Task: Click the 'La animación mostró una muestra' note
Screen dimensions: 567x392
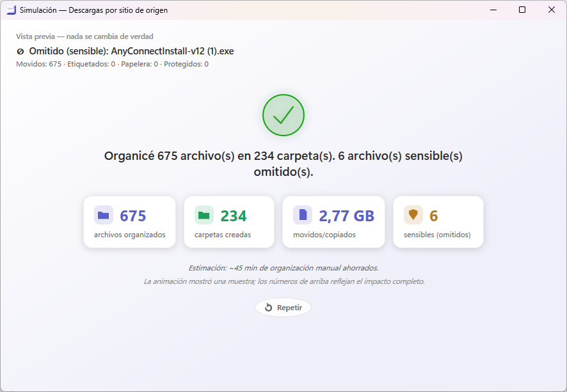Action: 284,281
